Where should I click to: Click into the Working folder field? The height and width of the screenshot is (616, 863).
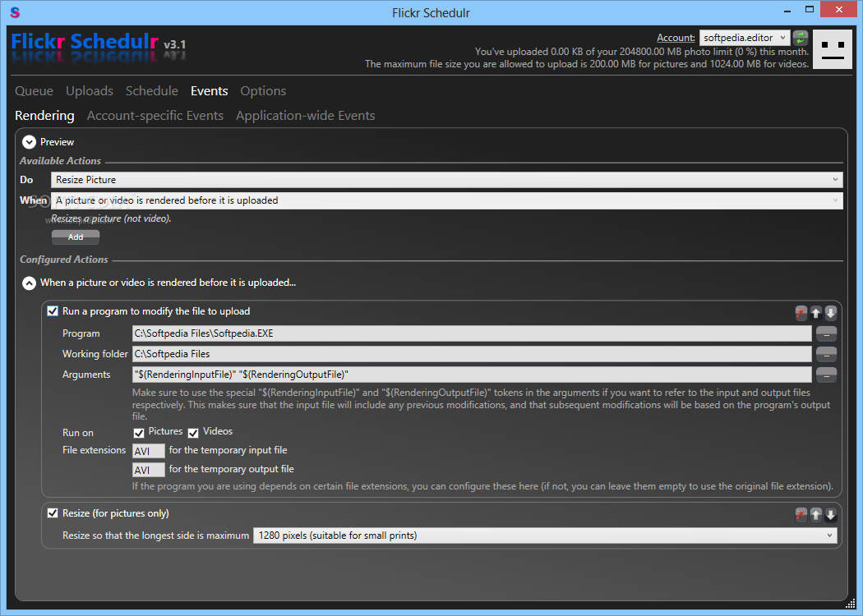472,354
